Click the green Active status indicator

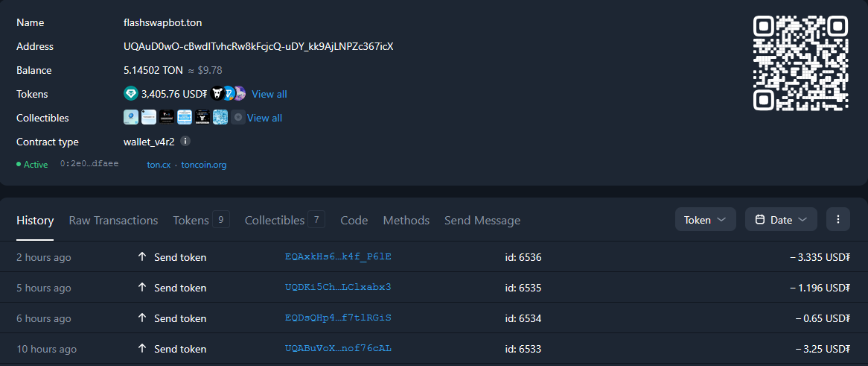[x=32, y=165]
